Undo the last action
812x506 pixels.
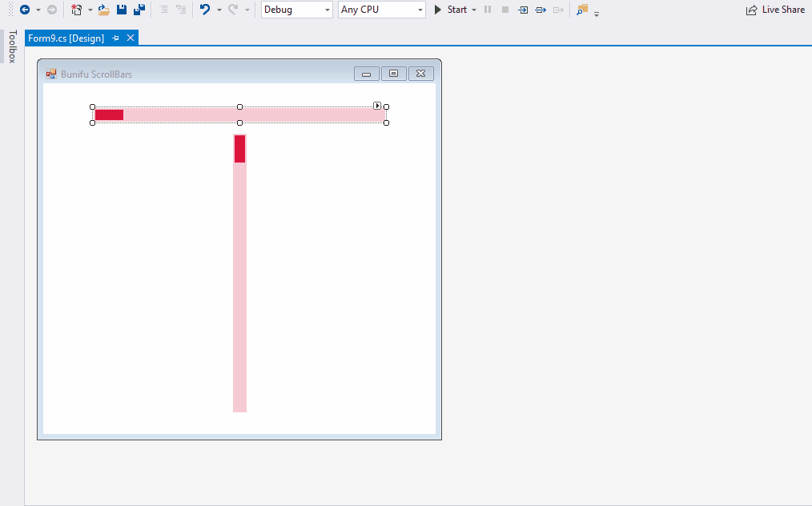[205, 10]
